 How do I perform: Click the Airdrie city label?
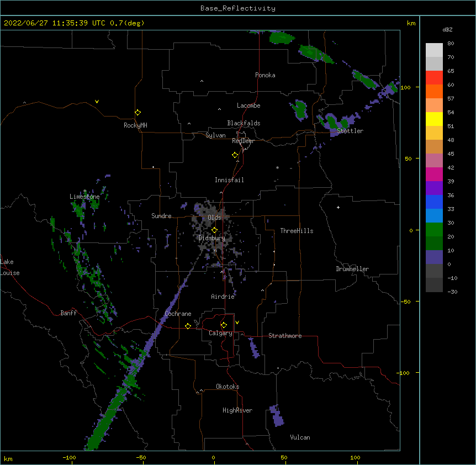(x=223, y=297)
